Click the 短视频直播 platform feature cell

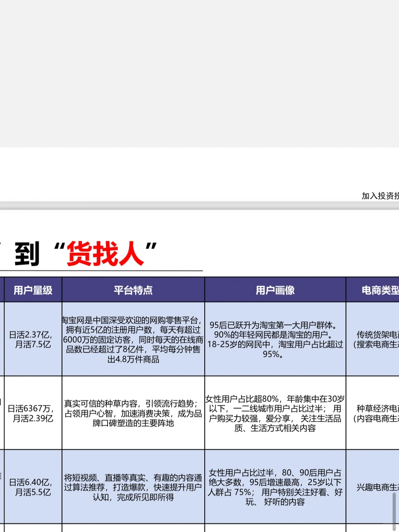tap(133, 488)
